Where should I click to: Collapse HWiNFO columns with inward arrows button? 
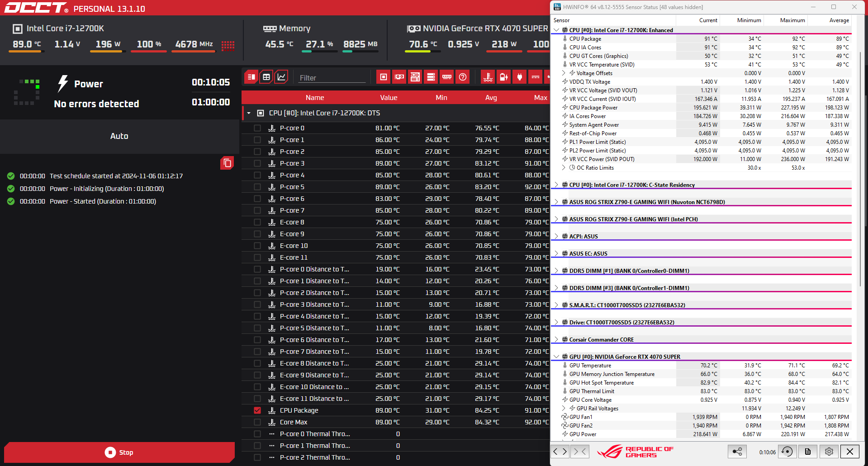[x=579, y=451]
